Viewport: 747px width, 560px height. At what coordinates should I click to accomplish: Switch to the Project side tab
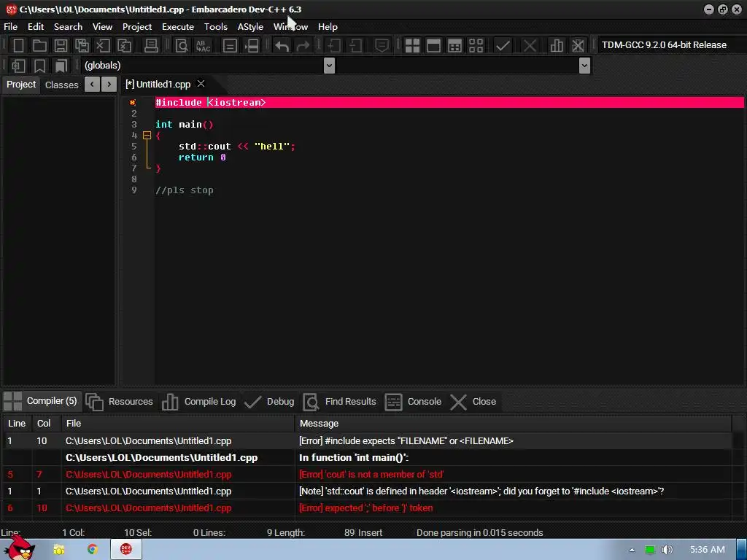[x=21, y=85]
